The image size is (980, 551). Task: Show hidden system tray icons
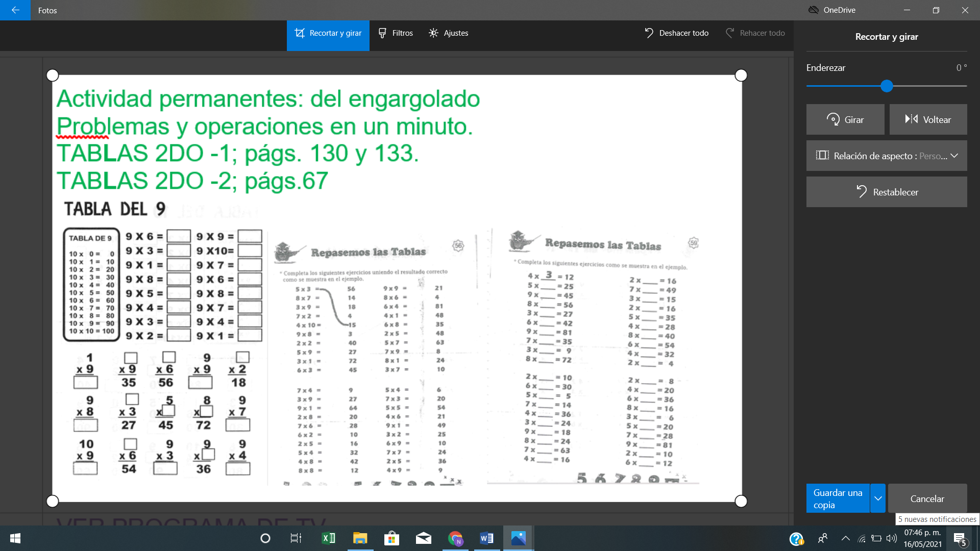(x=845, y=538)
